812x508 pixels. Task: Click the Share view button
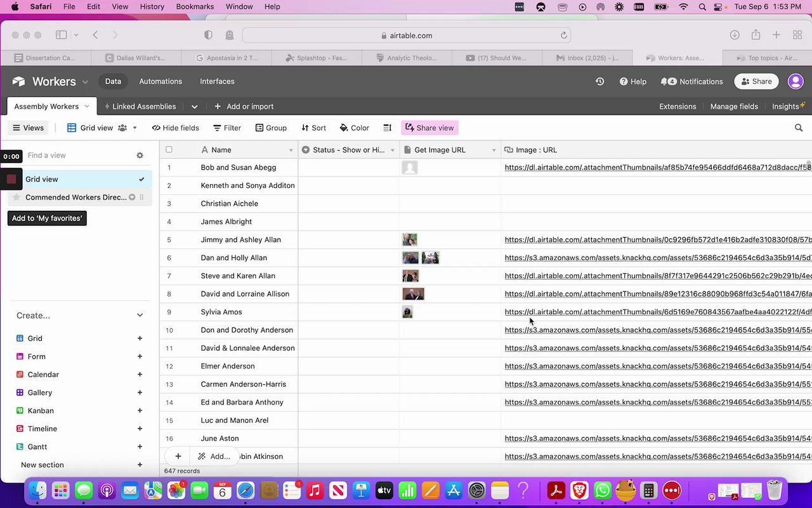click(429, 128)
